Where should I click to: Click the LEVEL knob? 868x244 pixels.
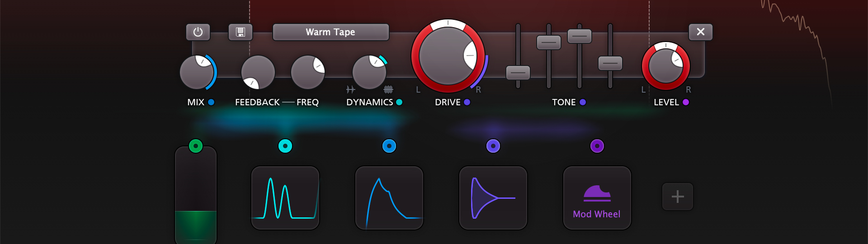pos(665,66)
